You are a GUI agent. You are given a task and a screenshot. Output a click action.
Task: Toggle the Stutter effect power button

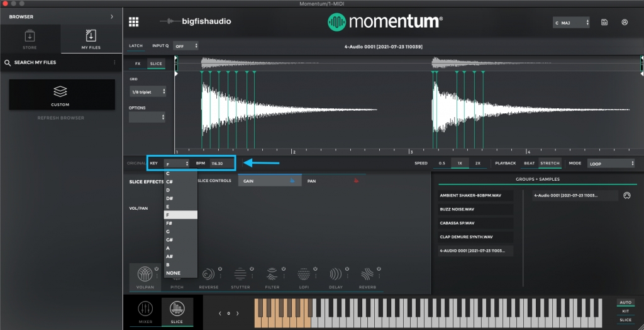[x=252, y=269]
